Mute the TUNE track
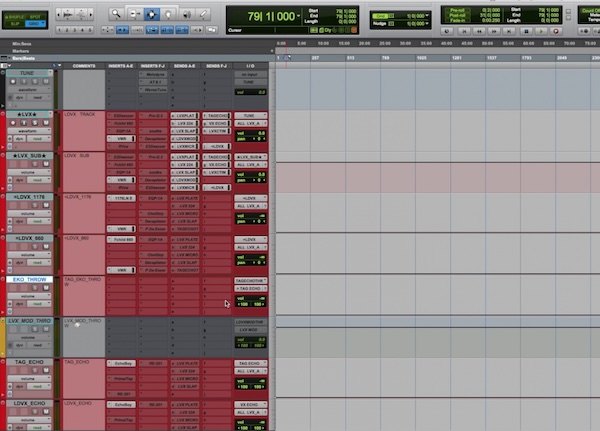This screenshot has width=600, height=431. (x=46, y=82)
